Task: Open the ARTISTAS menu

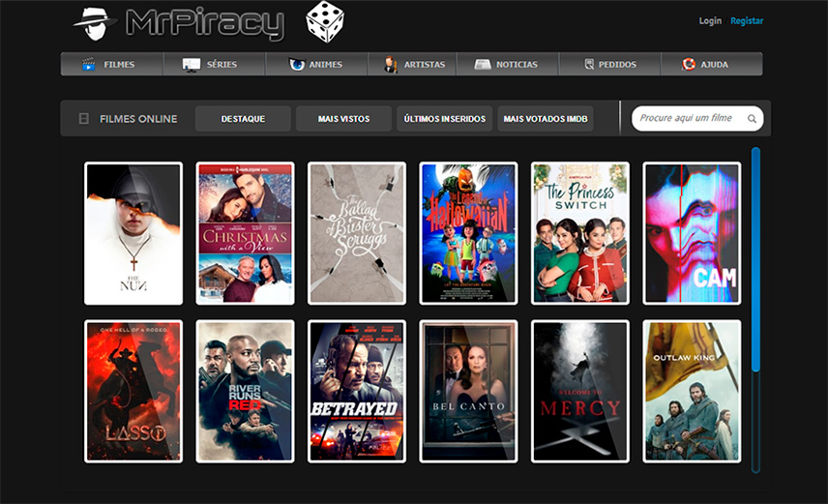Action: click(x=412, y=64)
